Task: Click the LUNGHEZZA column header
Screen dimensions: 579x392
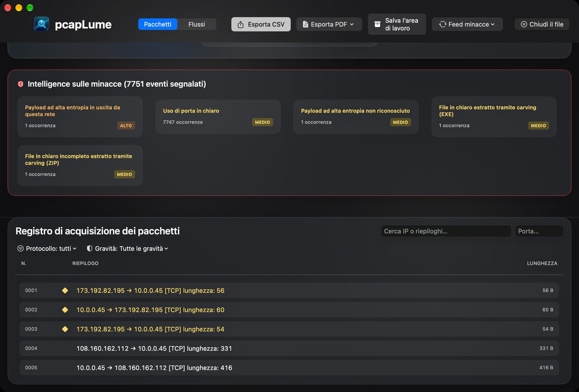Action: pyautogui.click(x=542, y=264)
